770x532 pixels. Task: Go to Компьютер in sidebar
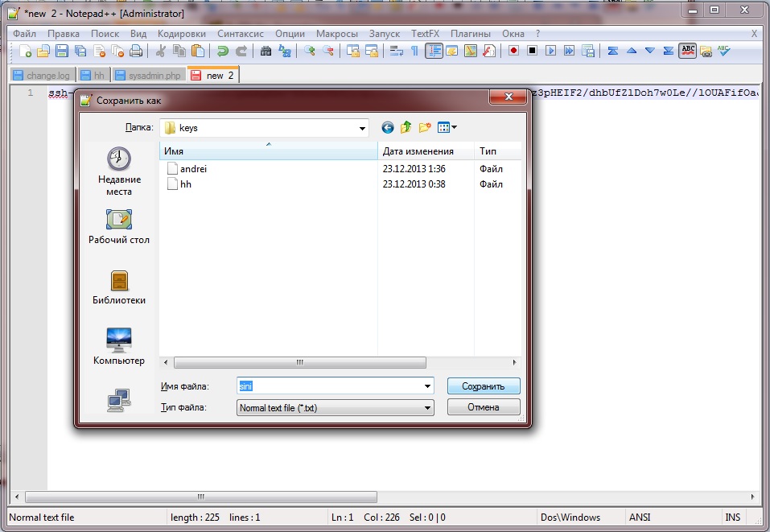point(119,348)
